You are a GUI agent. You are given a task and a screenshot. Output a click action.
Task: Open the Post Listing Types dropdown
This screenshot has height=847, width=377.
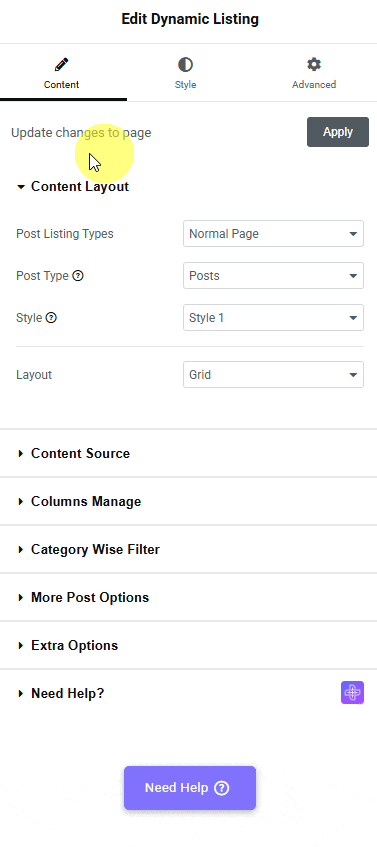[273, 234]
